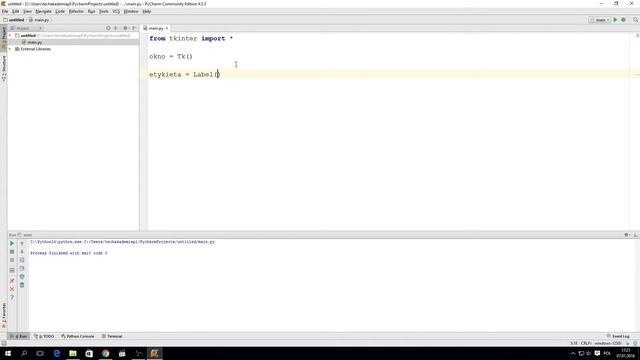Expand External Libraries node

pos(10,49)
